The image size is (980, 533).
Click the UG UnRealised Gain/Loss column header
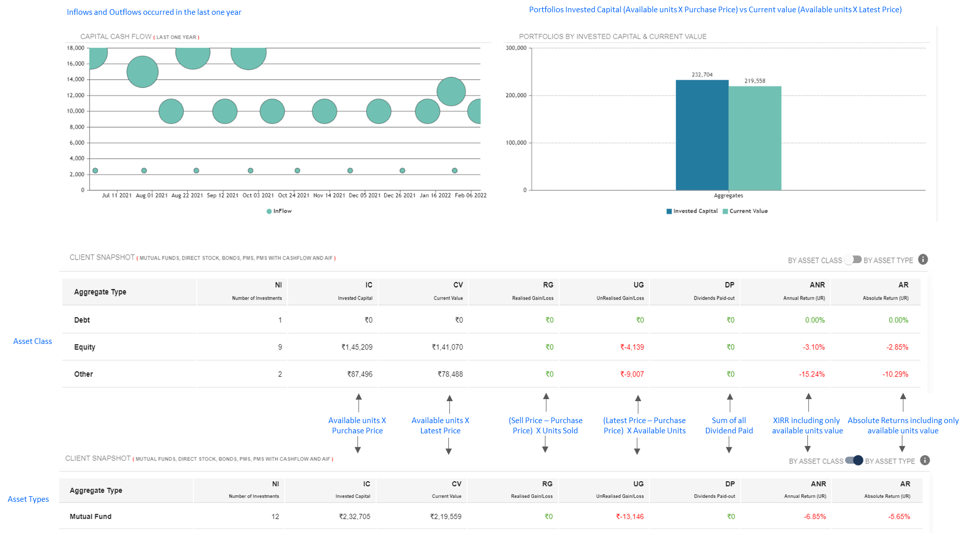(605, 292)
